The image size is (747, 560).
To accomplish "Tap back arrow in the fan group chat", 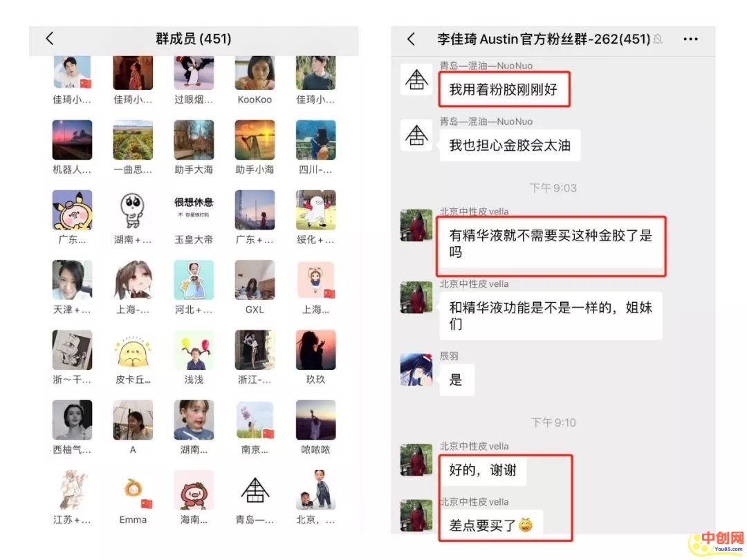I will (x=411, y=39).
